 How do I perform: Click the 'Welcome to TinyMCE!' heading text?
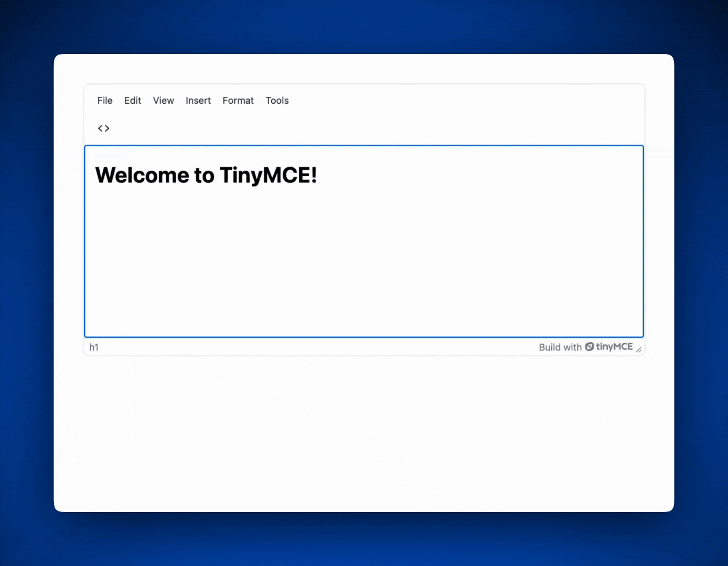click(x=206, y=175)
